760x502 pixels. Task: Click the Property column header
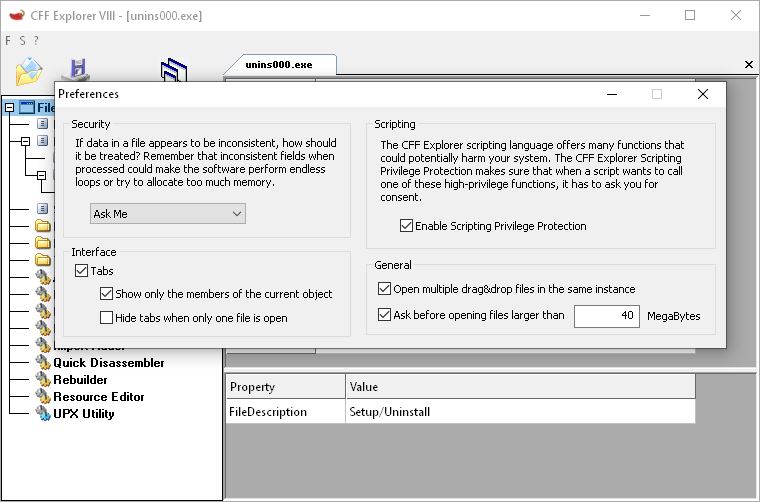click(x=286, y=387)
